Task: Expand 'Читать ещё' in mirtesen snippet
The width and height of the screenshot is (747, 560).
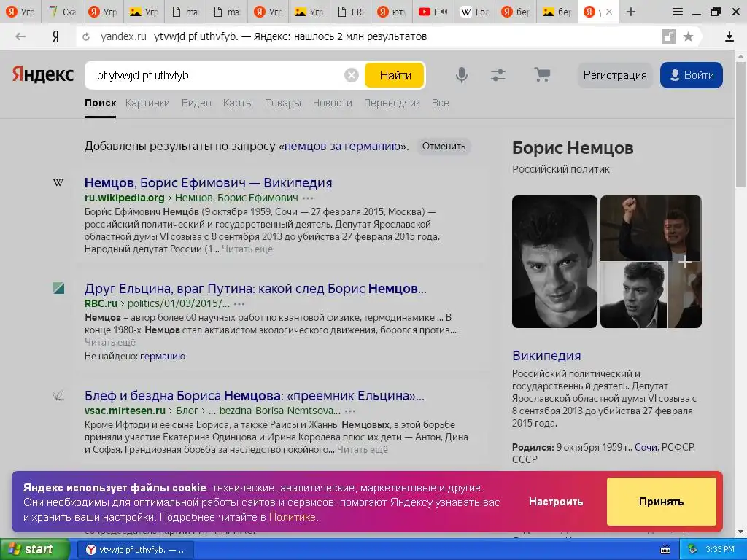Action: click(x=363, y=449)
